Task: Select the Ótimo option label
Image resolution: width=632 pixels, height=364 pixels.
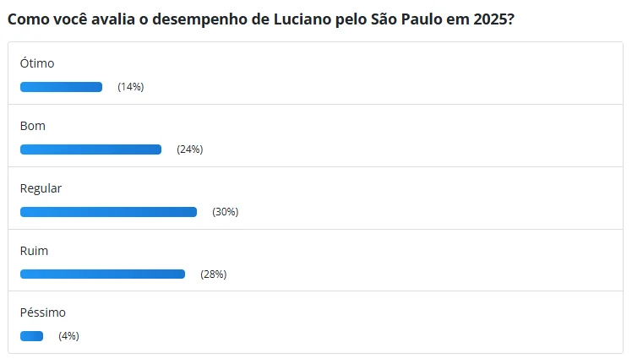Action: coord(37,63)
